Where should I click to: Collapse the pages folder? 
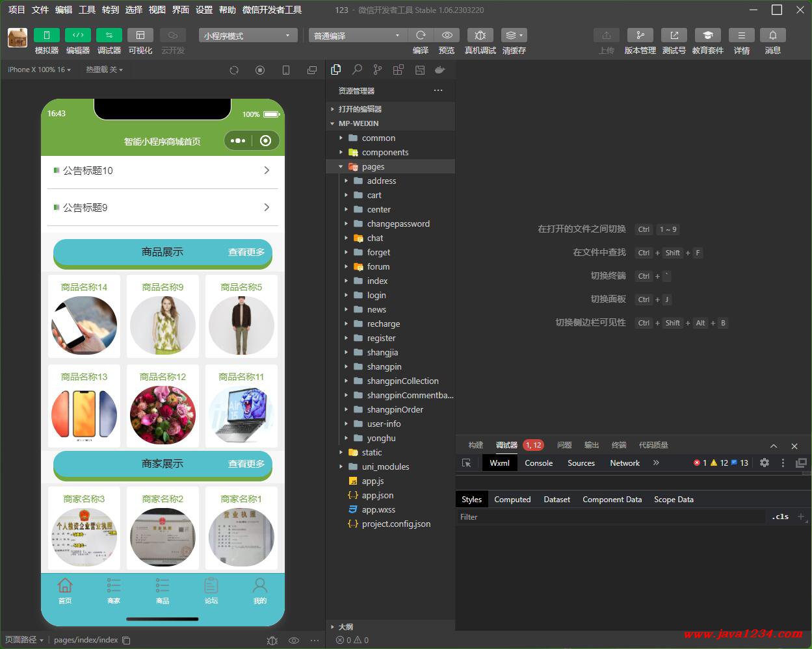[390, 166]
